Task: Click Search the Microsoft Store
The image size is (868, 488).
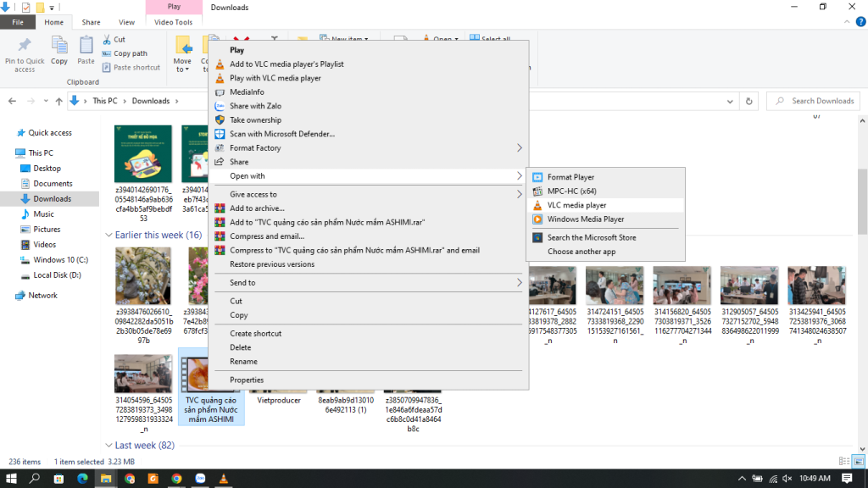Action: pos(592,238)
